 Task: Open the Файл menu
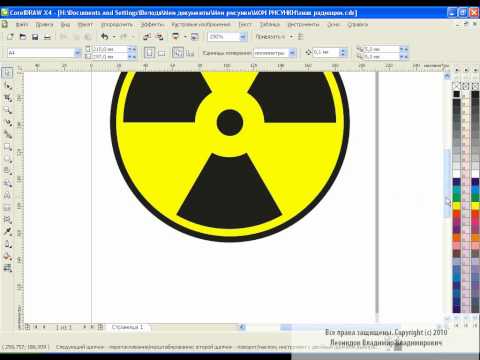pos(22,24)
